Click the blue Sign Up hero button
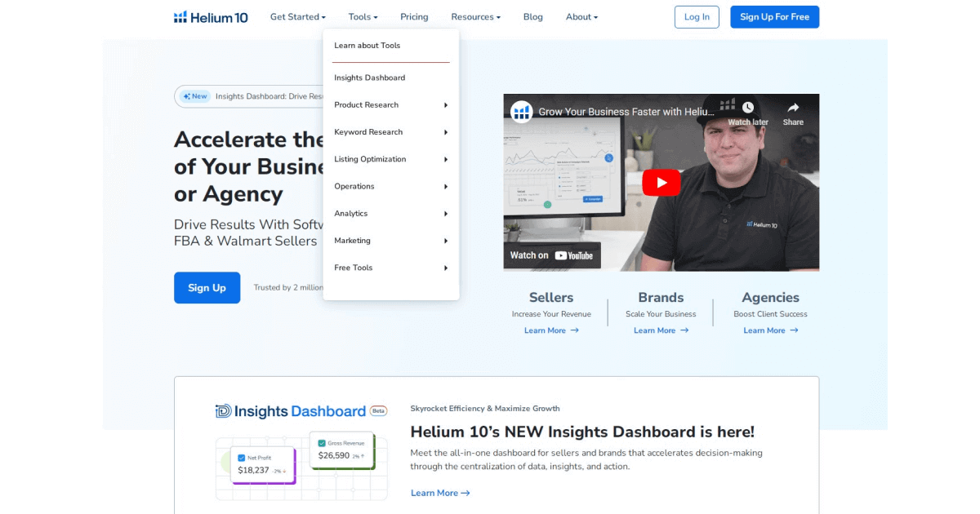 pos(207,288)
